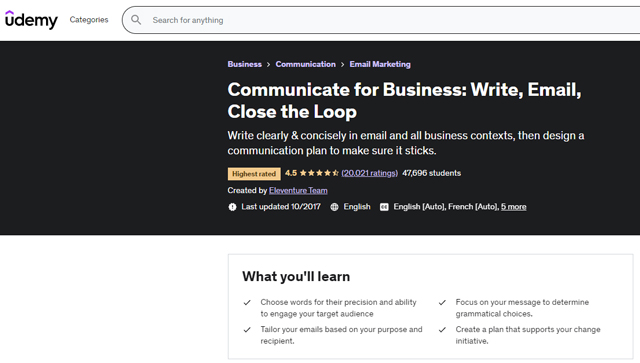Go to Communication breadcrumb
The height and width of the screenshot is (363, 640).
305,64
